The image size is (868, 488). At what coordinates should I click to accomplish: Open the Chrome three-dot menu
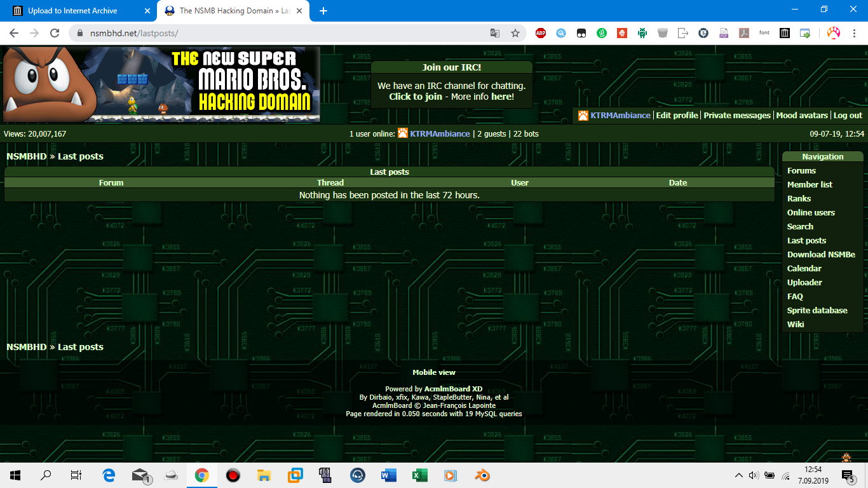pos(854,33)
